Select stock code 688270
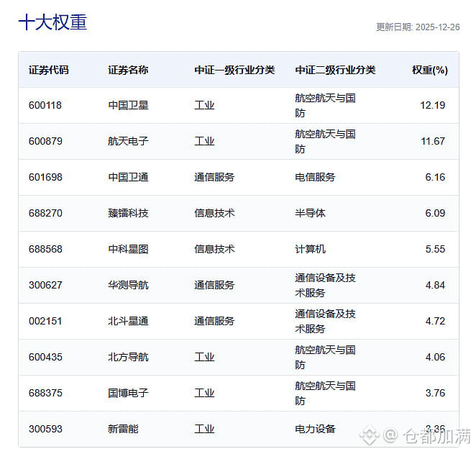Screen dimensions: 476x454 [45, 213]
